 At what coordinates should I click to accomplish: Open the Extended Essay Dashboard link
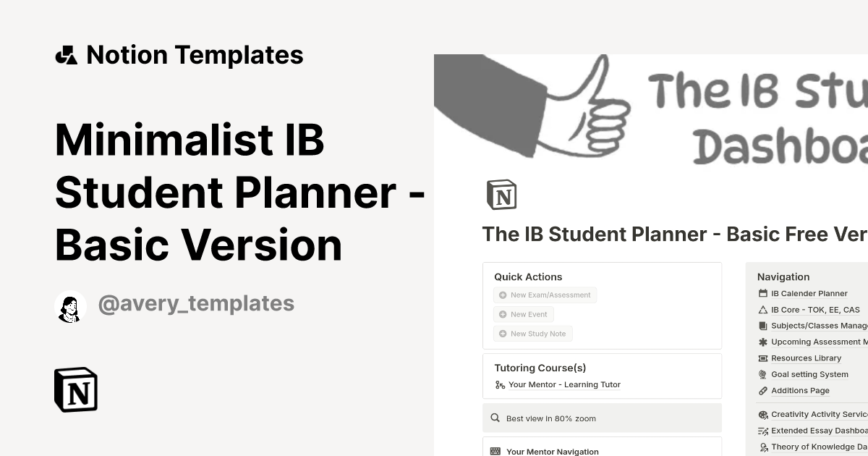point(820,430)
